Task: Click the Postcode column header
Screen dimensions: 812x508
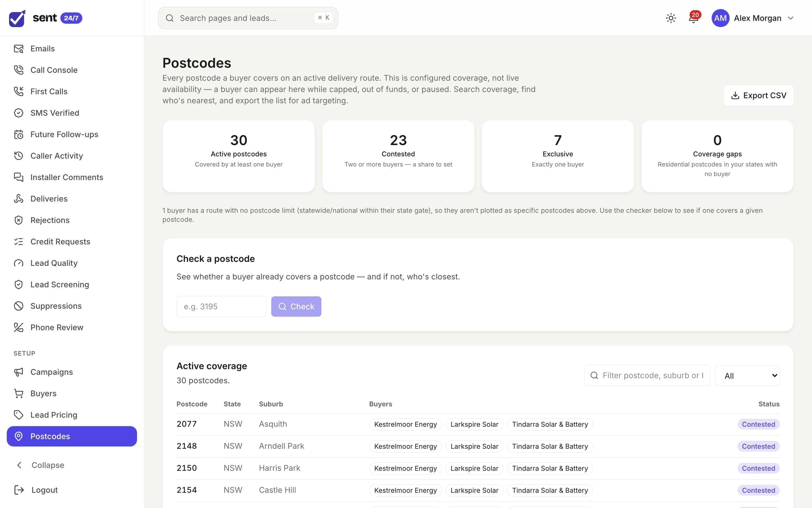Action: coord(192,404)
